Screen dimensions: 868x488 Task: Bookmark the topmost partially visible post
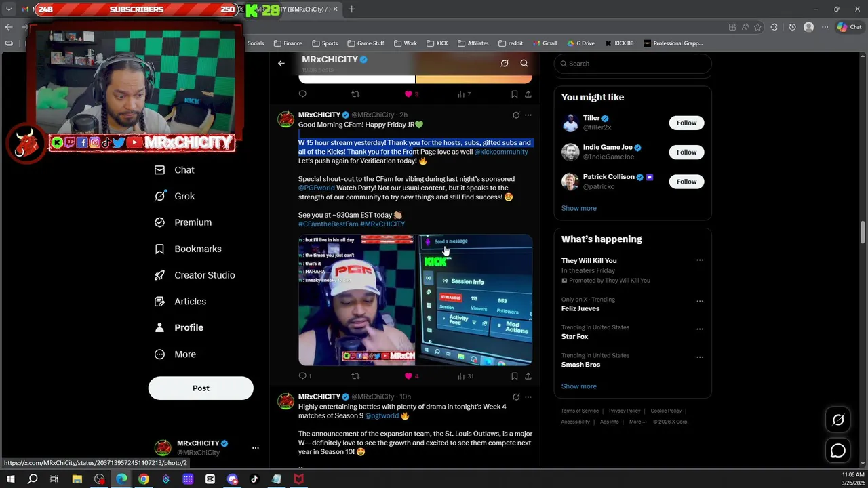[514, 94]
